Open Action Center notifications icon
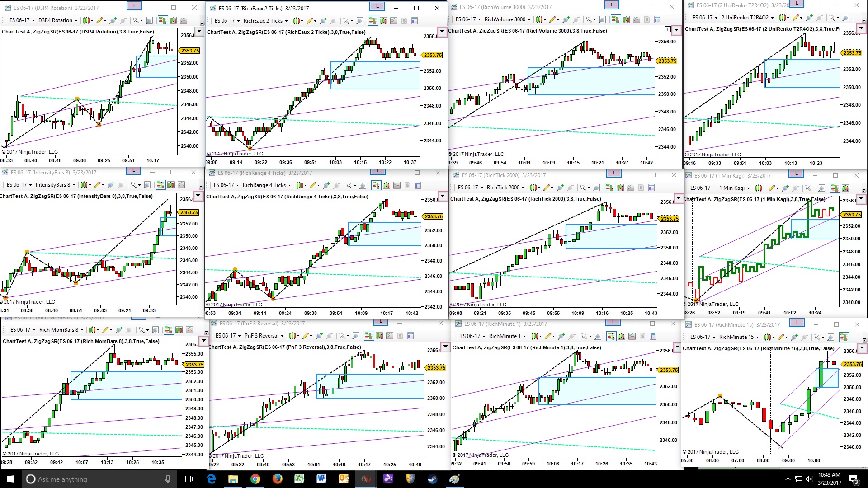 [854, 479]
